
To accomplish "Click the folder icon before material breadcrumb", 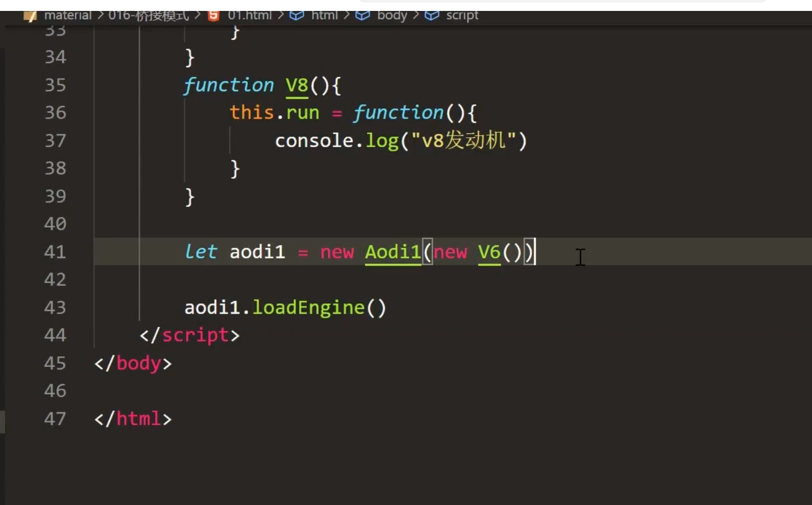I will pos(31,15).
